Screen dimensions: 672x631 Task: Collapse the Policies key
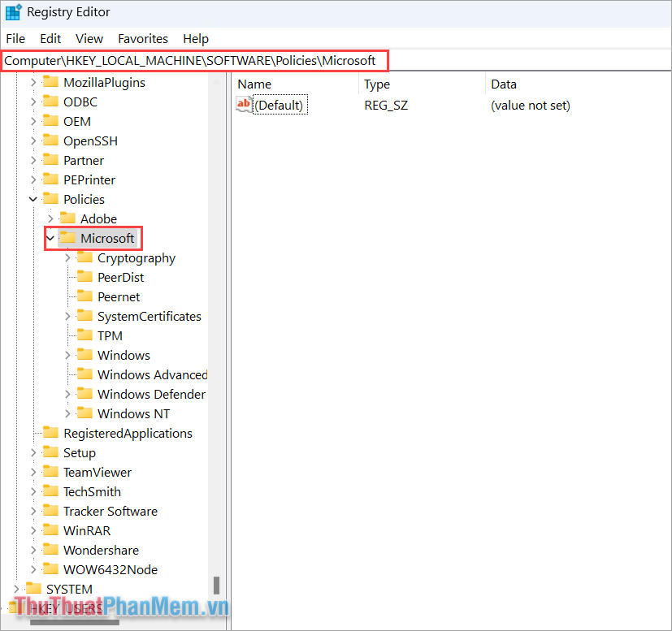point(33,199)
